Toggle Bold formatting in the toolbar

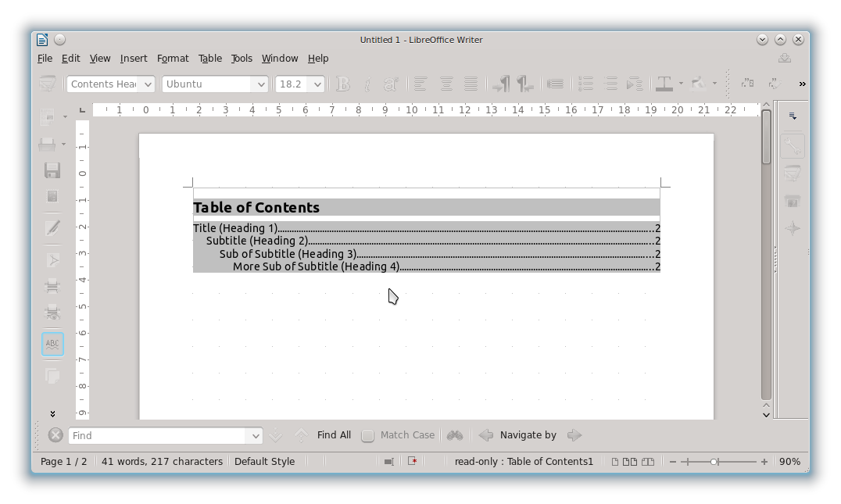342,84
